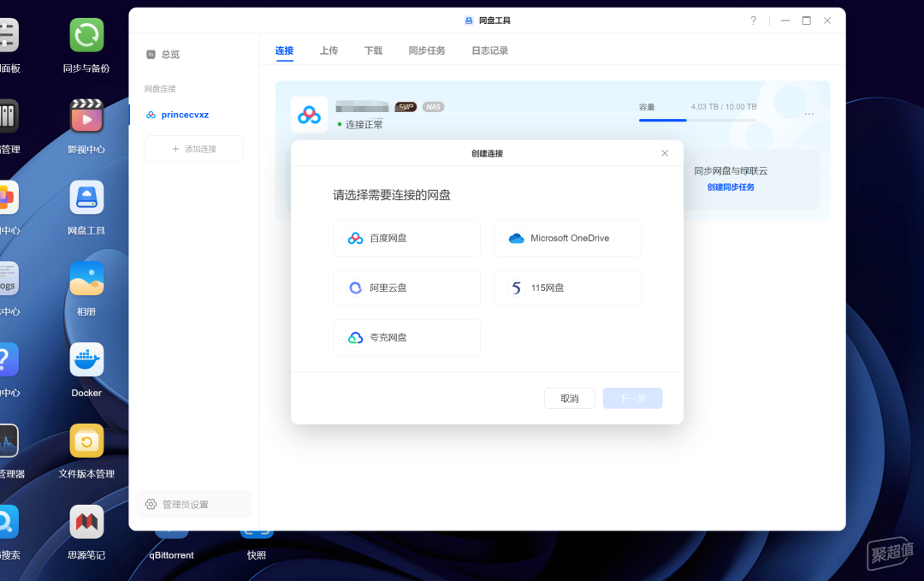Close the 创建连接 dialog
Screen dimensions: 924x581
[x=665, y=153]
